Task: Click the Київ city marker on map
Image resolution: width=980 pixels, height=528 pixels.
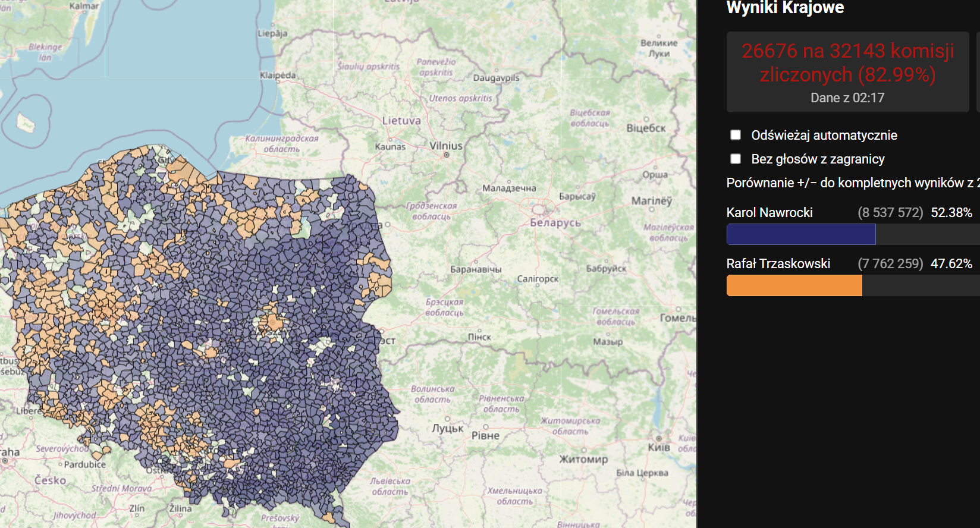Action: point(658,439)
